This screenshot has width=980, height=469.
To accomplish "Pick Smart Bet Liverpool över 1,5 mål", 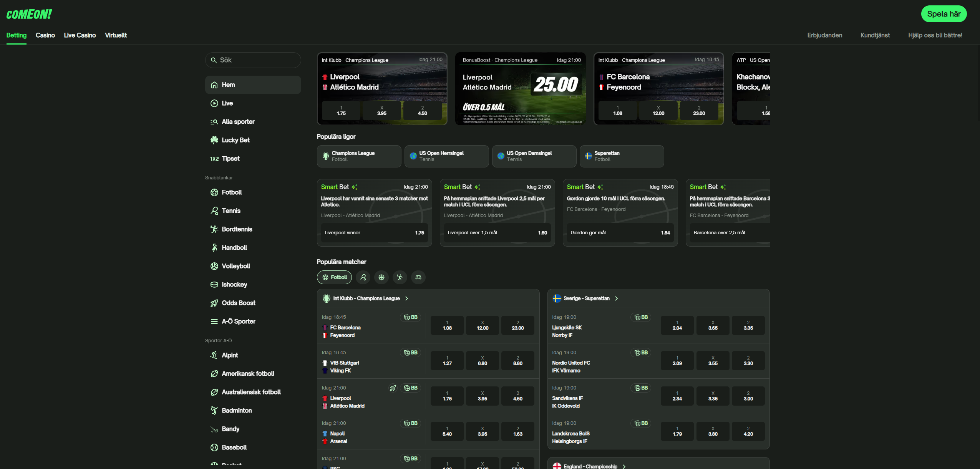I will (x=497, y=233).
